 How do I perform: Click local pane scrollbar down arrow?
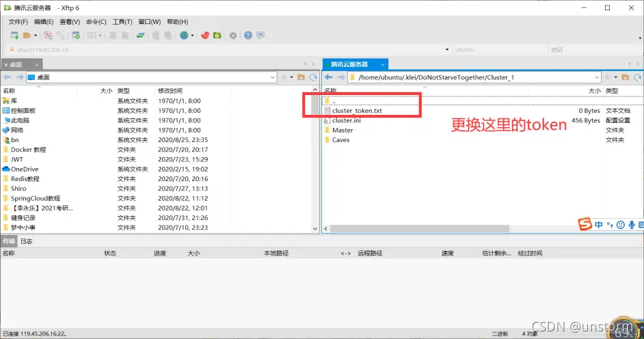click(315, 228)
